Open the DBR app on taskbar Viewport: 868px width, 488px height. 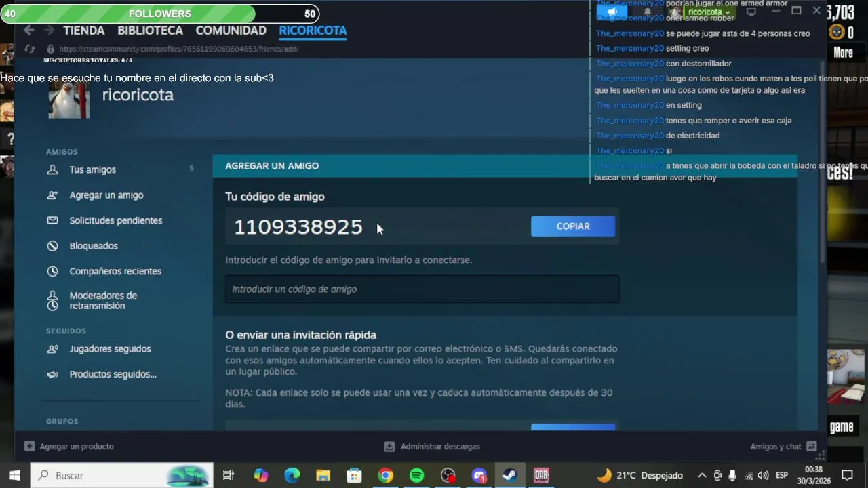(x=541, y=476)
